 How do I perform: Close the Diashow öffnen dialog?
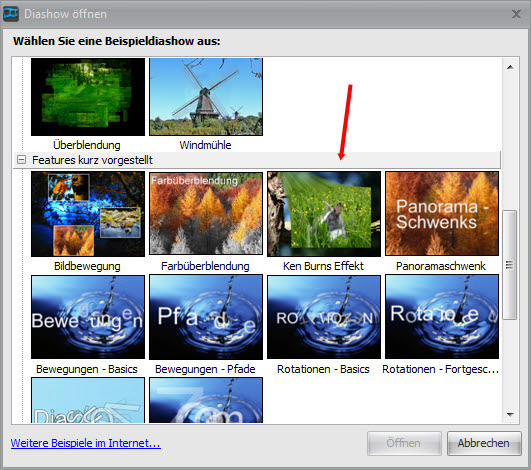click(x=516, y=14)
